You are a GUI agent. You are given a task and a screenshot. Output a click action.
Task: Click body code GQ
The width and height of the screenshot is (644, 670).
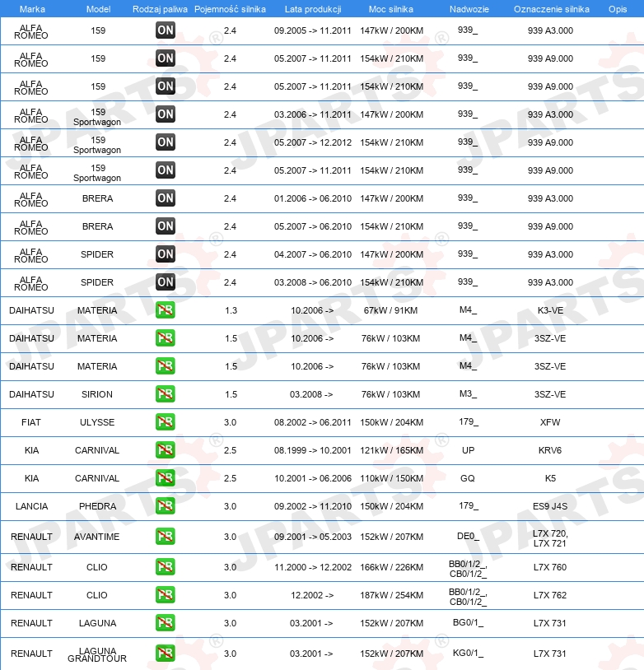pos(468,478)
